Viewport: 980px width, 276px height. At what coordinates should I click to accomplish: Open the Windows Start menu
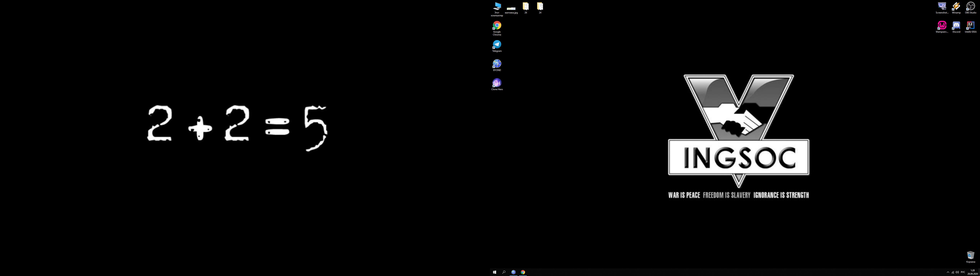(495, 272)
